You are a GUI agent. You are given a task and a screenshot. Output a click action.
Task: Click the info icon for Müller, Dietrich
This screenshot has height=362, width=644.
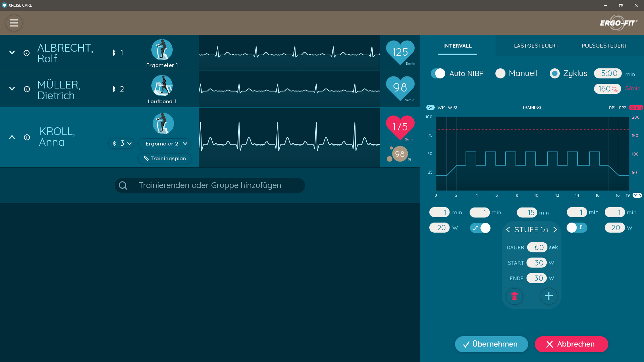(27, 89)
